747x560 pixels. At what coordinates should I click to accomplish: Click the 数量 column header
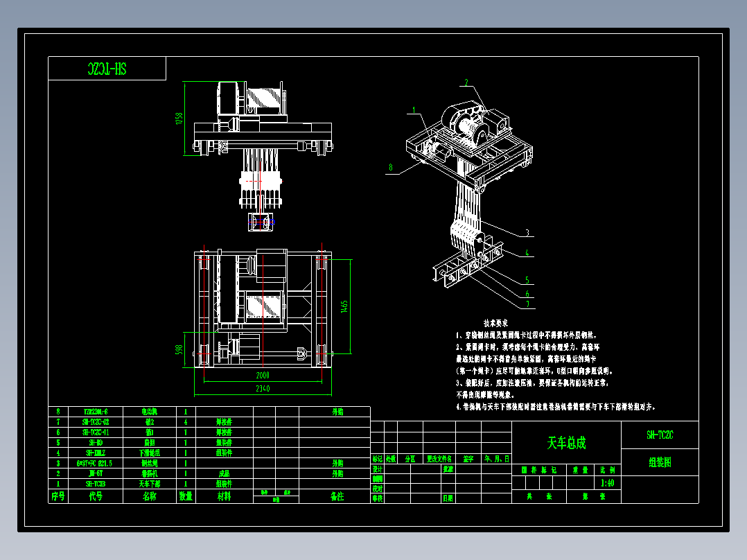pyautogui.click(x=186, y=496)
